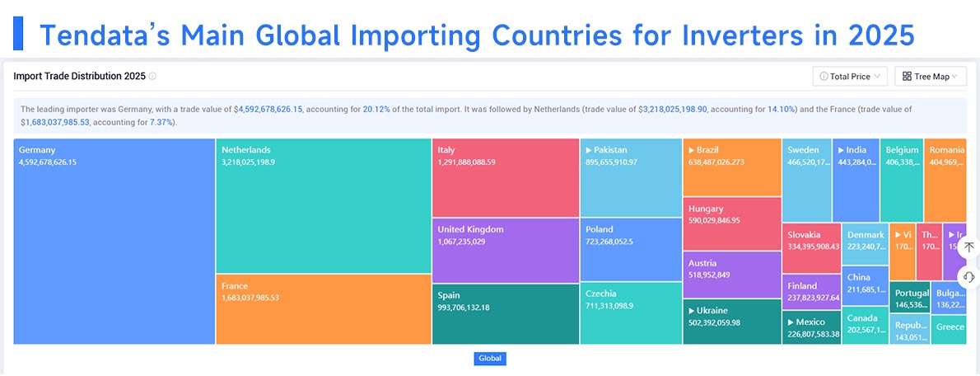Expand the Mexico tile arrow

pyautogui.click(x=791, y=322)
